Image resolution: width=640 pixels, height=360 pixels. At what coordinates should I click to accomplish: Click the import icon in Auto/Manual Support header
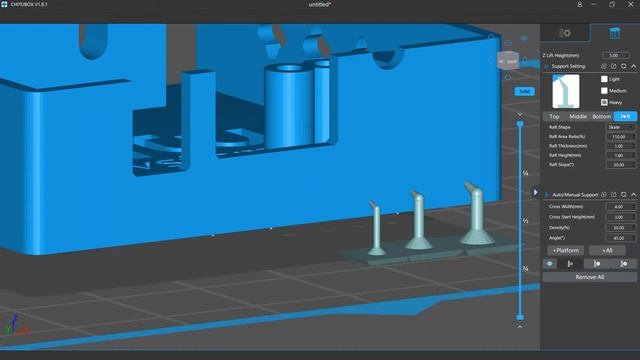click(604, 195)
